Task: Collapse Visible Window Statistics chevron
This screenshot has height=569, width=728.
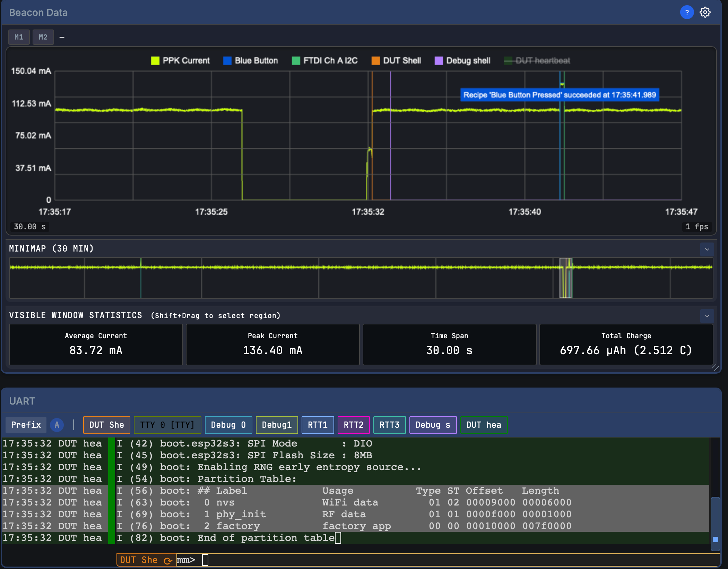Action: click(x=707, y=316)
